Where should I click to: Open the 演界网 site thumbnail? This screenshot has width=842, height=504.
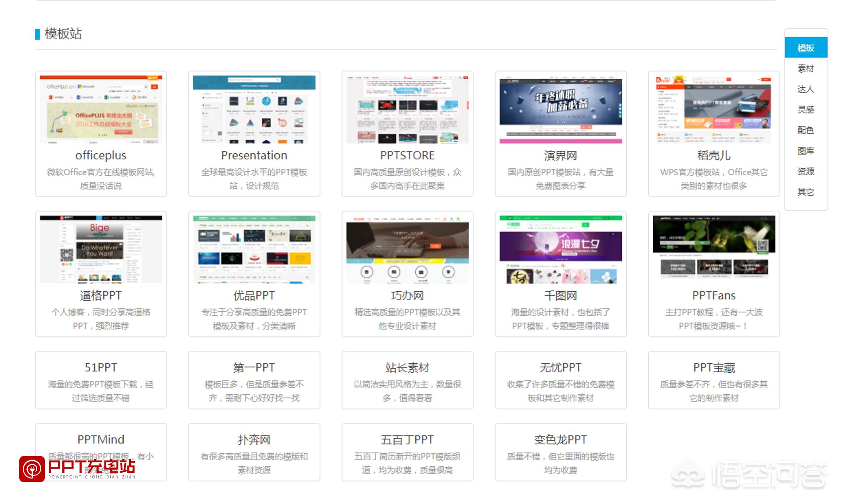pyautogui.click(x=561, y=109)
